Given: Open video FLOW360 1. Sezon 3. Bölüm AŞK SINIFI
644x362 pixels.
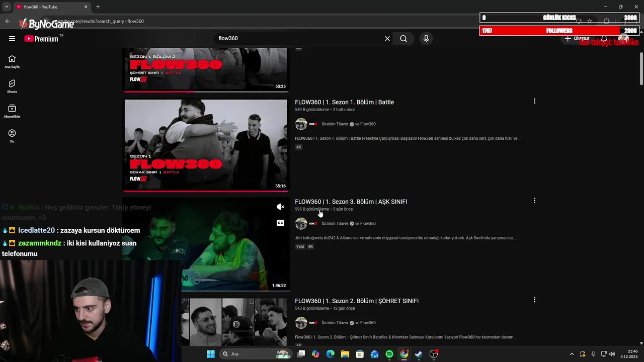Looking at the screenshot, I should (x=351, y=202).
